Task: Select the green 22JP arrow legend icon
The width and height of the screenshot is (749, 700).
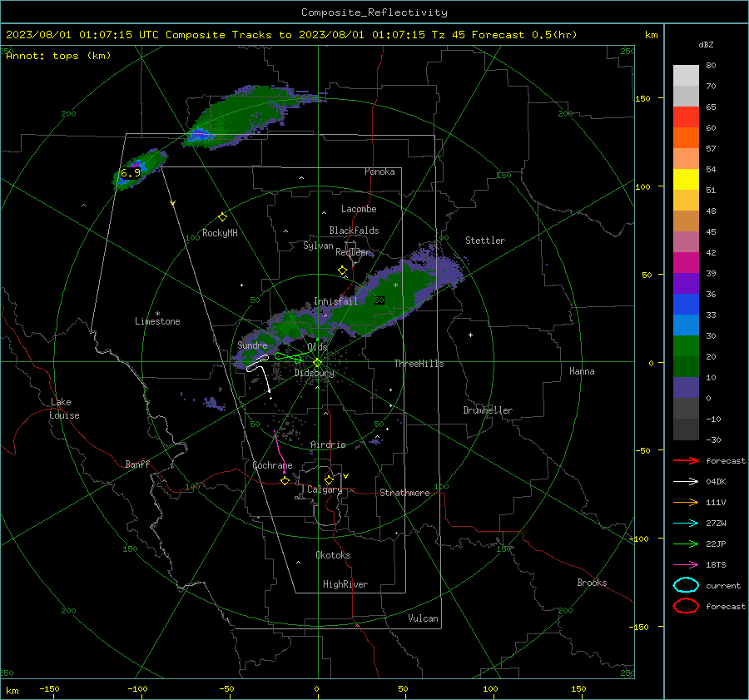Action: click(x=686, y=544)
